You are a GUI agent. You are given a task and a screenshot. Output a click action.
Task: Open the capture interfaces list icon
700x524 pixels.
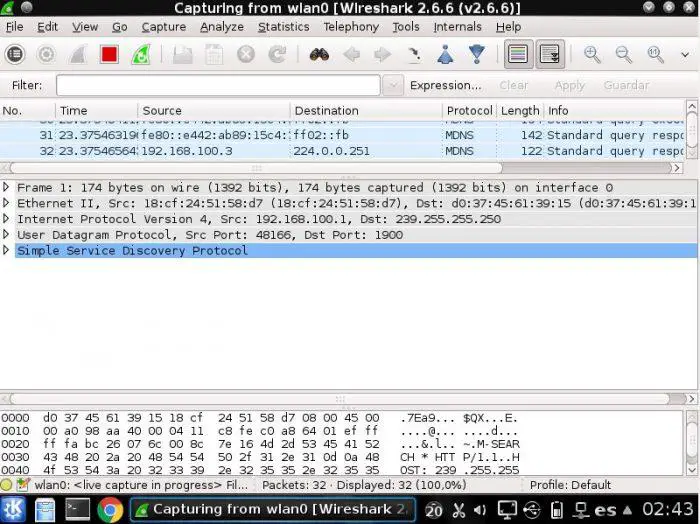pos(15,54)
